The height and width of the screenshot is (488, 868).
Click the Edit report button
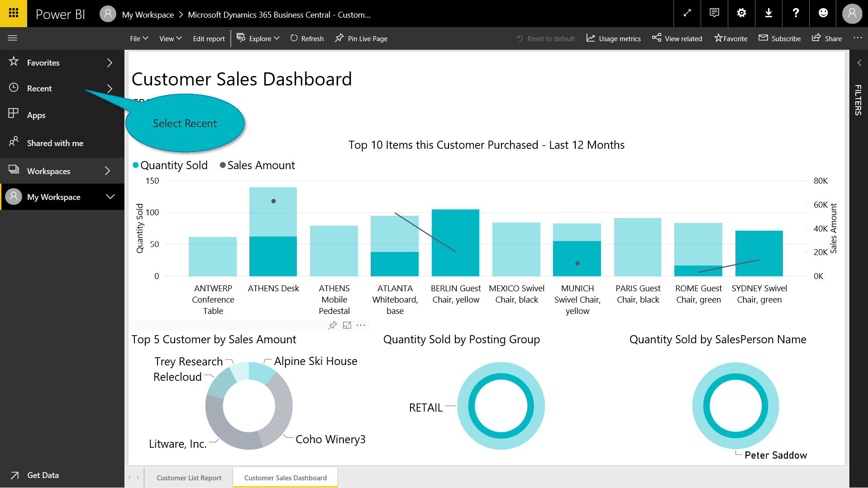pyautogui.click(x=209, y=38)
